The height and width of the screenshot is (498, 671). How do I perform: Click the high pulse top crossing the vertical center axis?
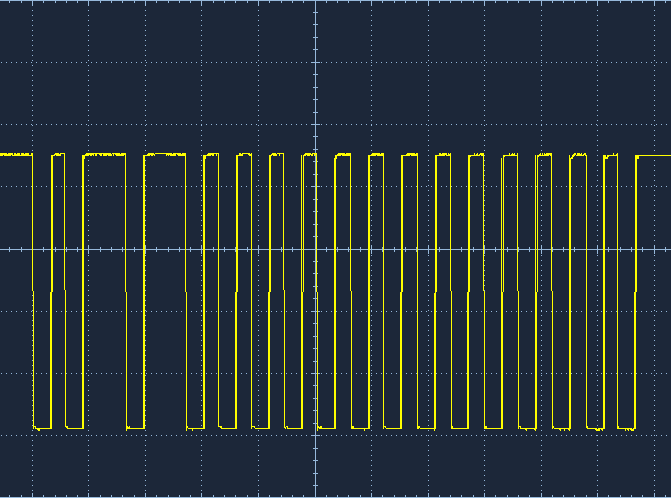310,155
